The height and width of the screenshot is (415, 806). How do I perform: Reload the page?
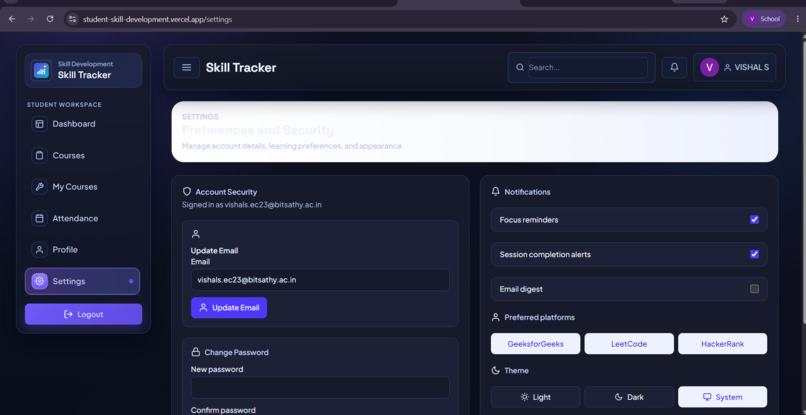pos(50,19)
